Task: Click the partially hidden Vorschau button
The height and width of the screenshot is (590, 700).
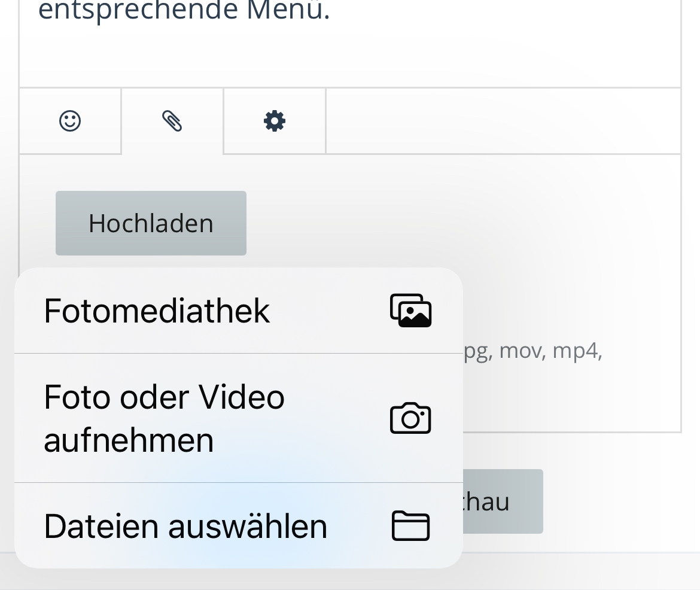Action: click(x=503, y=501)
